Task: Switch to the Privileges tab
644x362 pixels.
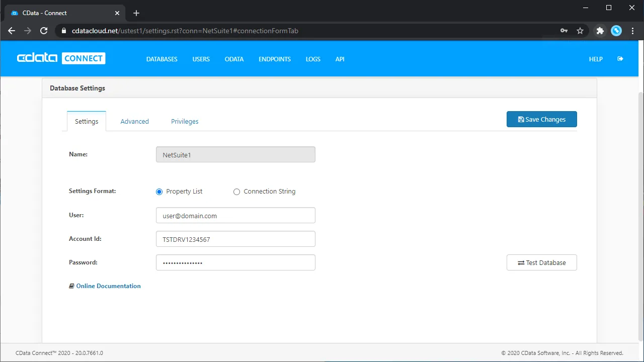Action: pyautogui.click(x=185, y=121)
